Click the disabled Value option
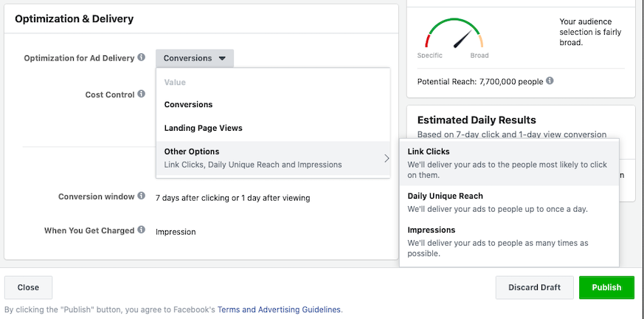Viewport: 644px width, 319px height. [175, 82]
